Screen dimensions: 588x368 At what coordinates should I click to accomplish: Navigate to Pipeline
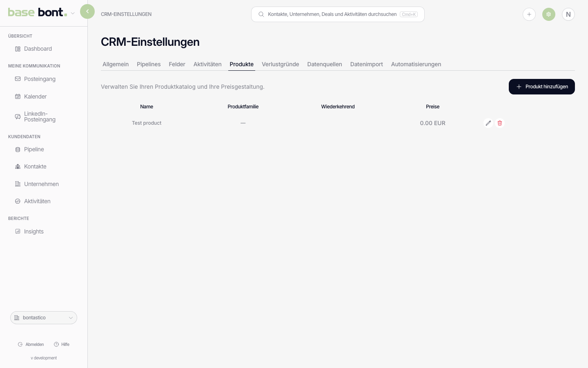[x=34, y=149]
